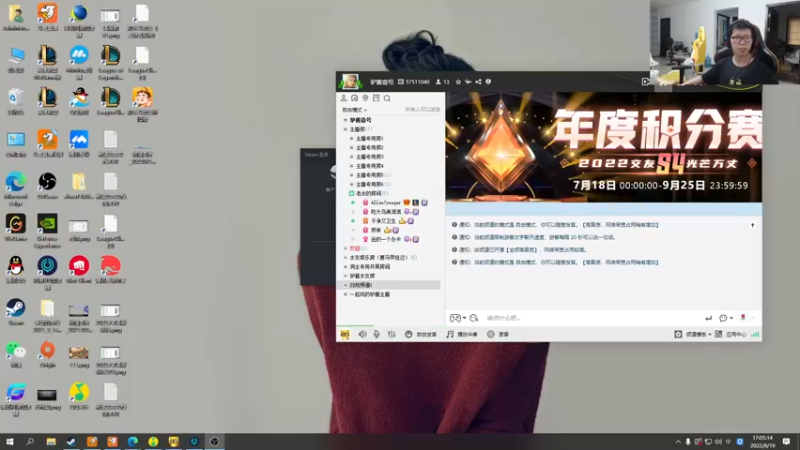
Task: Focus the chat message input field
Action: coord(592,318)
